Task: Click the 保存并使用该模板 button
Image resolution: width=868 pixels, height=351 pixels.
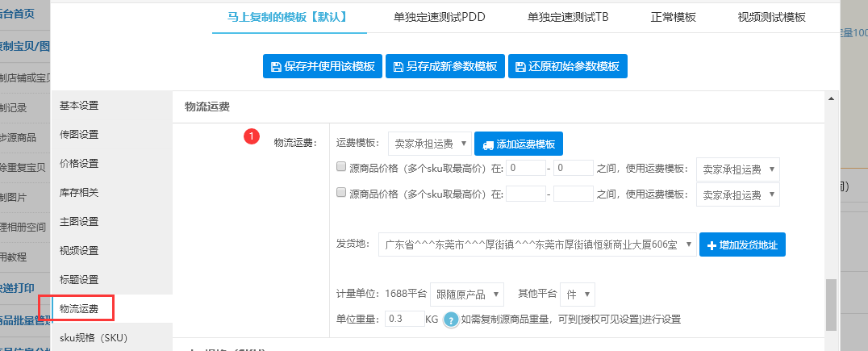Action: (x=323, y=66)
